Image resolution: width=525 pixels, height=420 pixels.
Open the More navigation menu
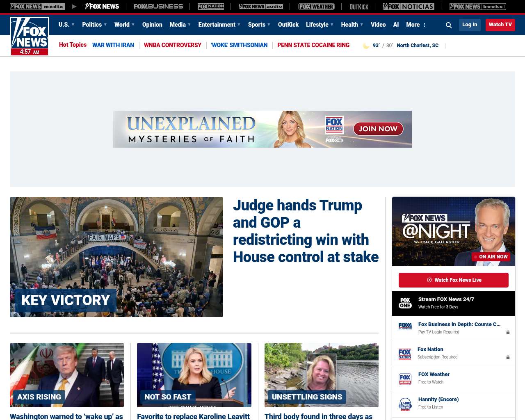pos(413,25)
